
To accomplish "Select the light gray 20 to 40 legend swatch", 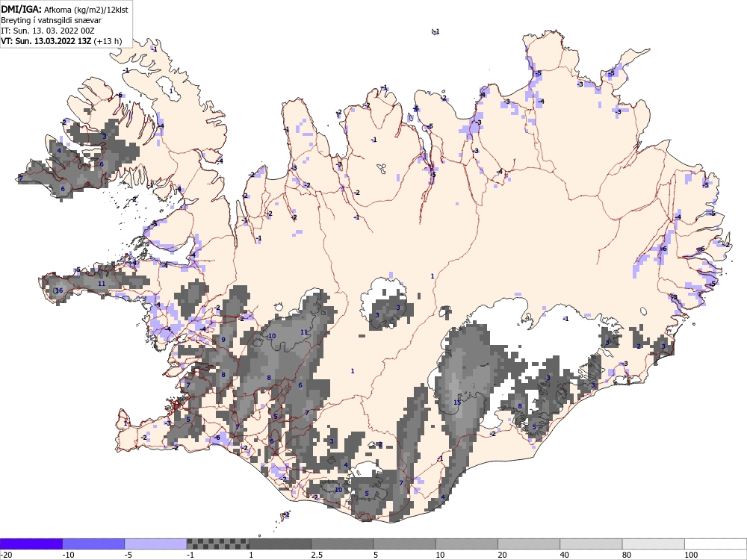I will 529,544.
